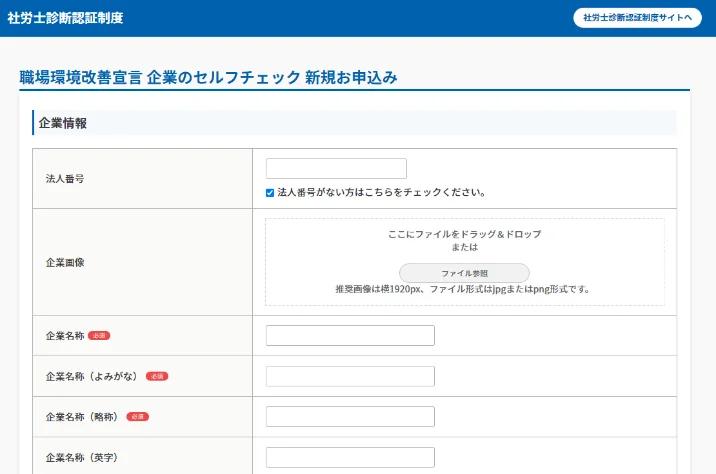Click the 法人番号 row label

tap(65, 178)
